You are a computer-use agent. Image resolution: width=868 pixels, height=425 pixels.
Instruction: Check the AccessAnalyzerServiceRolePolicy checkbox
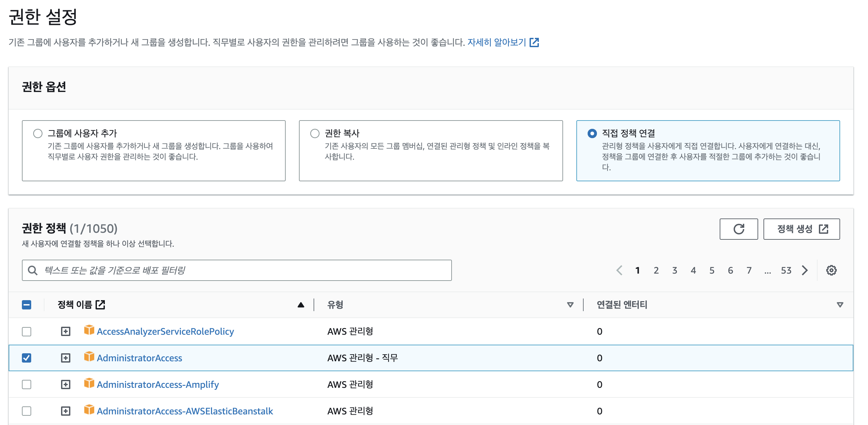(27, 331)
